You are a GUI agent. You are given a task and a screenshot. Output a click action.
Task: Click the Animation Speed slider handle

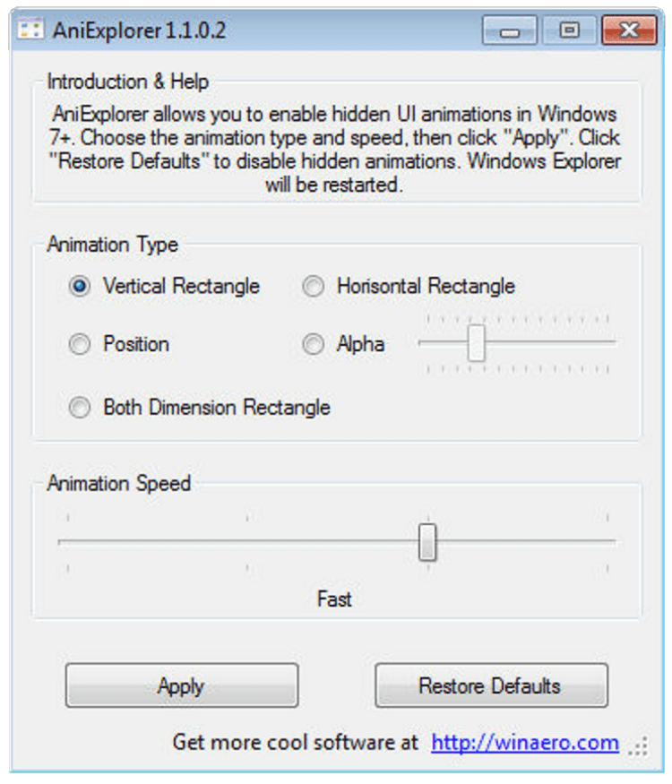pos(427,541)
